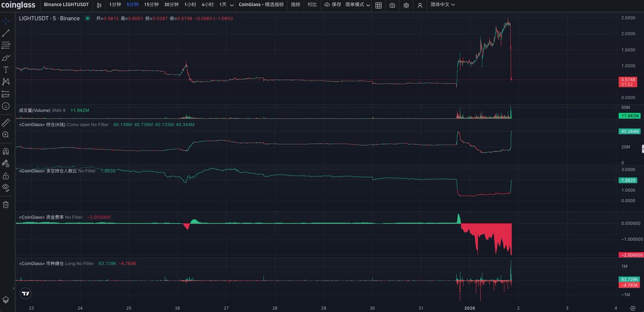Switch to 1分钟 interval
Image resolution: width=644 pixels, height=312 pixels.
click(115, 5)
